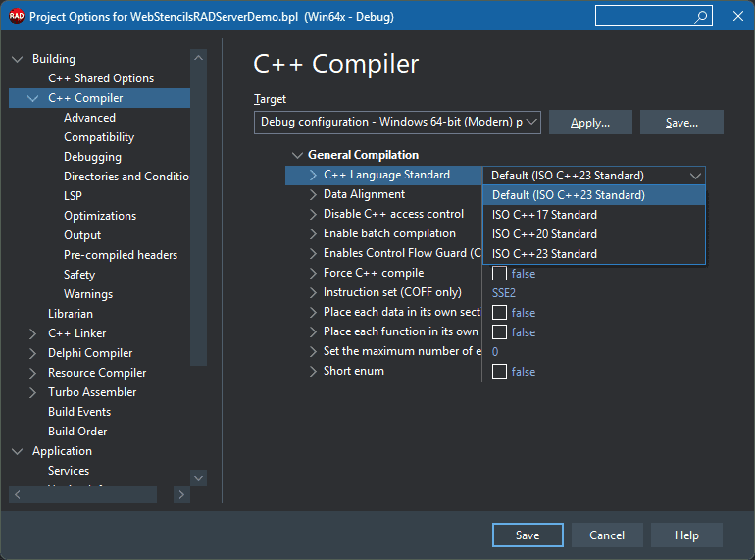Click the horizontal scrollbar thumb in tree
The width and height of the screenshot is (755, 560).
(x=91, y=494)
